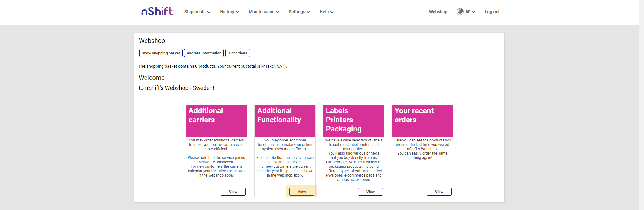Image resolution: width=644 pixels, height=210 pixels.
Task: Expand the History dropdown chevron
Action: 237,12
